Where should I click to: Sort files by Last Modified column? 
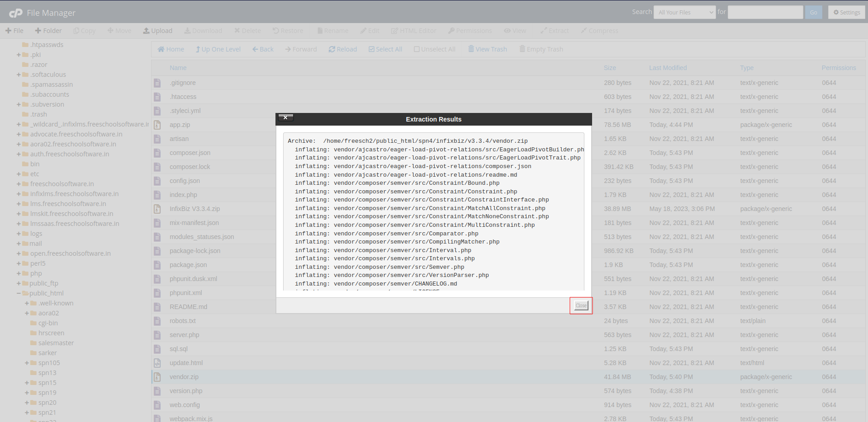[x=668, y=68]
